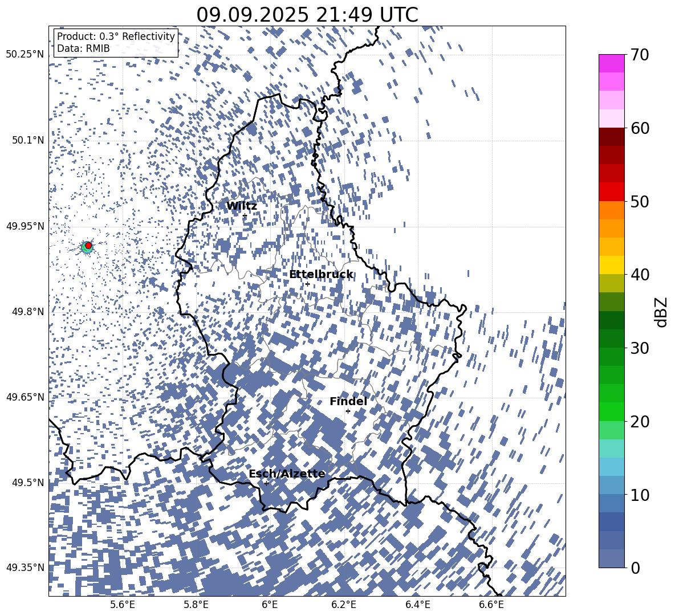
Task: Click the 49.65°N latitude tick label
Action: pyautogui.click(x=25, y=397)
